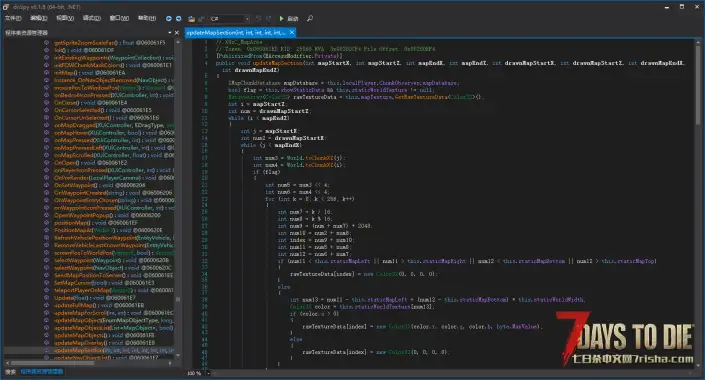Select the initFOWChunkMaskColors method
This screenshot has width=705, height=380.
pyautogui.click(x=112, y=65)
